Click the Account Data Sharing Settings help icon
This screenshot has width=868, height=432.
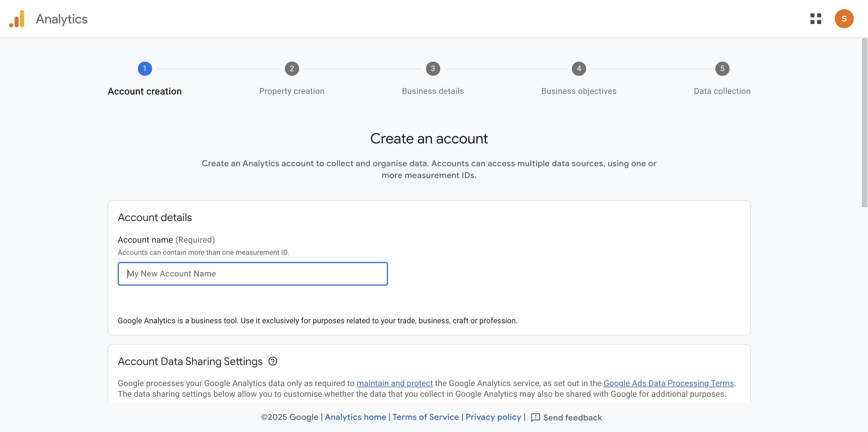pos(273,361)
